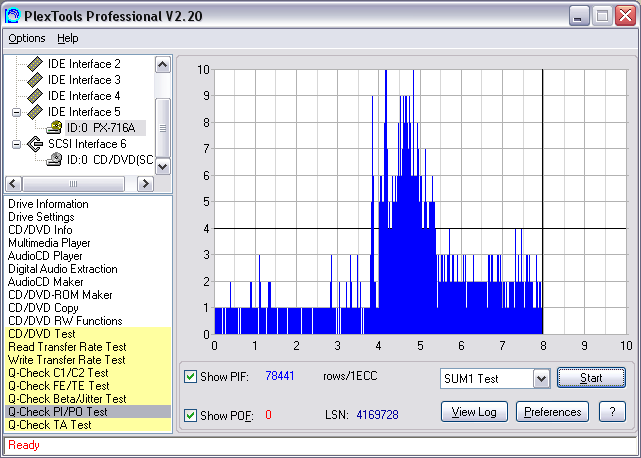Open Preferences button
The height and width of the screenshot is (458, 641).
click(x=552, y=412)
